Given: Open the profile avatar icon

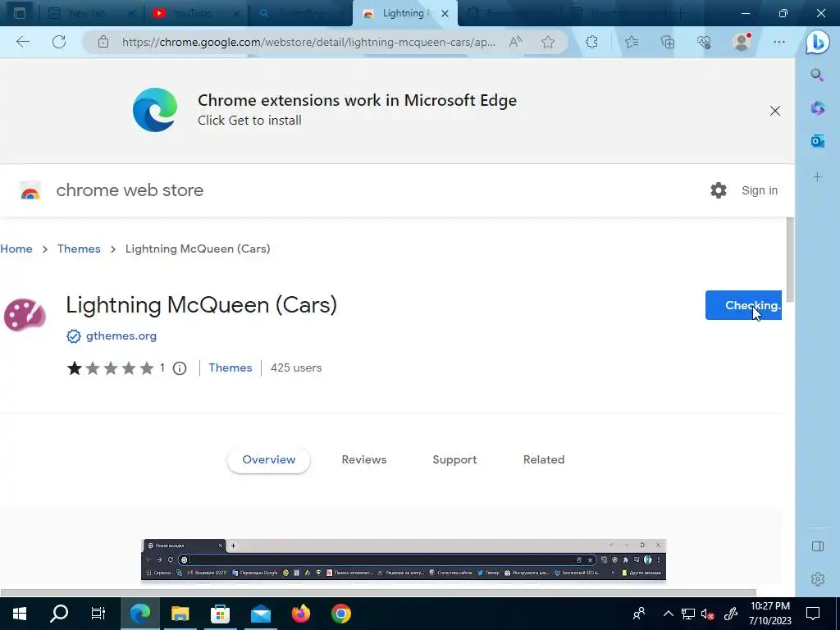Looking at the screenshot, I should [742, 42].
